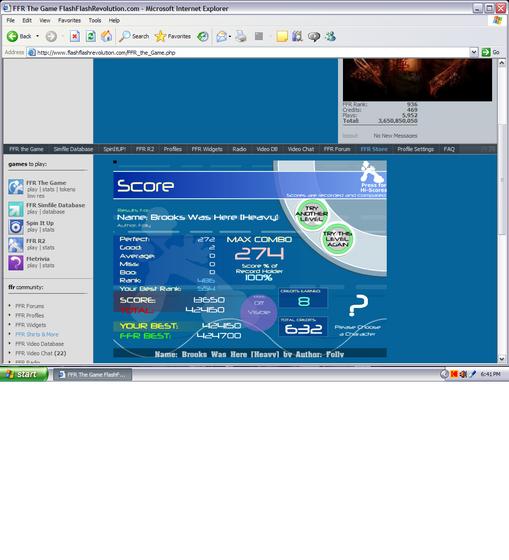Click the Messenger people icon

(x=330, y=36)
